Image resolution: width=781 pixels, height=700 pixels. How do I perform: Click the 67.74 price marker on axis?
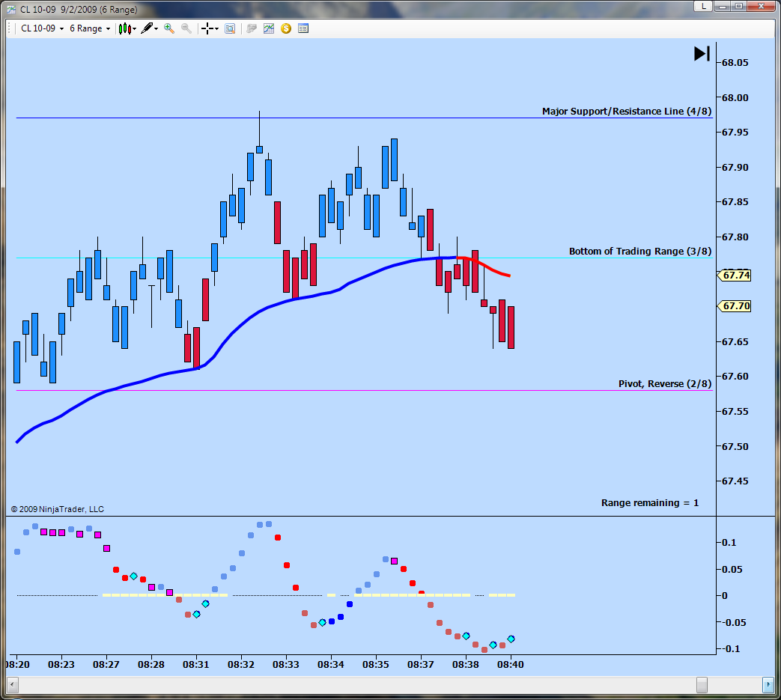734,276
